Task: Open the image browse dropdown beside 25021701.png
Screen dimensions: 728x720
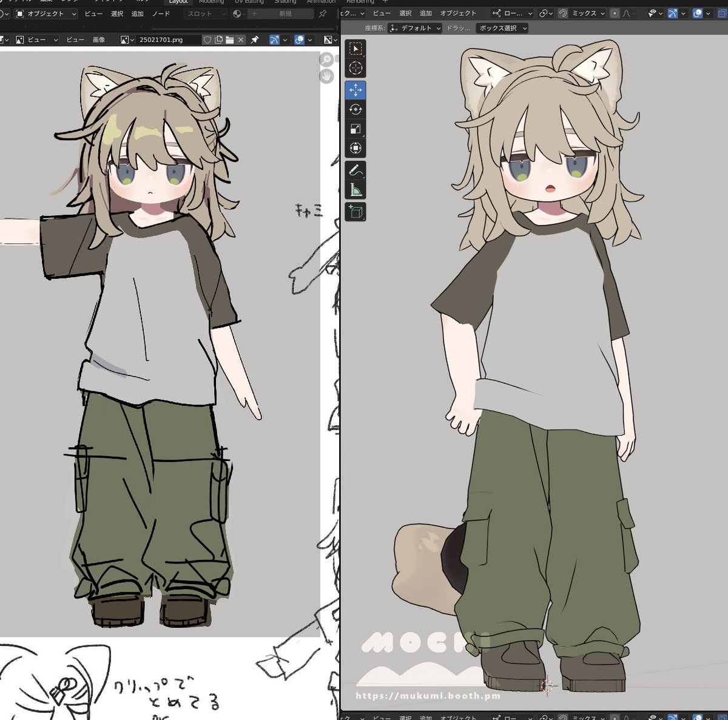Action: [x=127, y=39]
